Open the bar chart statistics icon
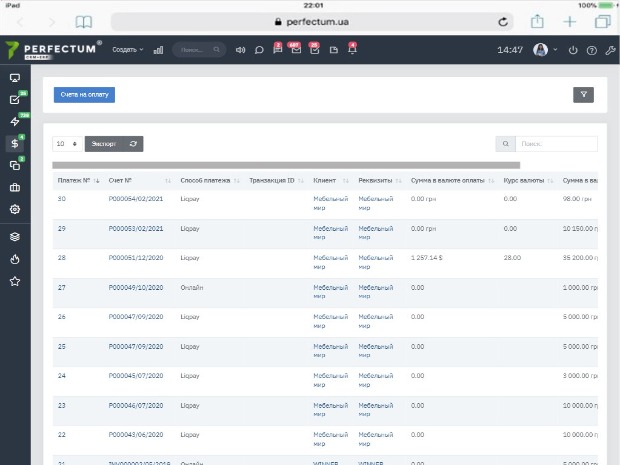 (x=158, y=50)
